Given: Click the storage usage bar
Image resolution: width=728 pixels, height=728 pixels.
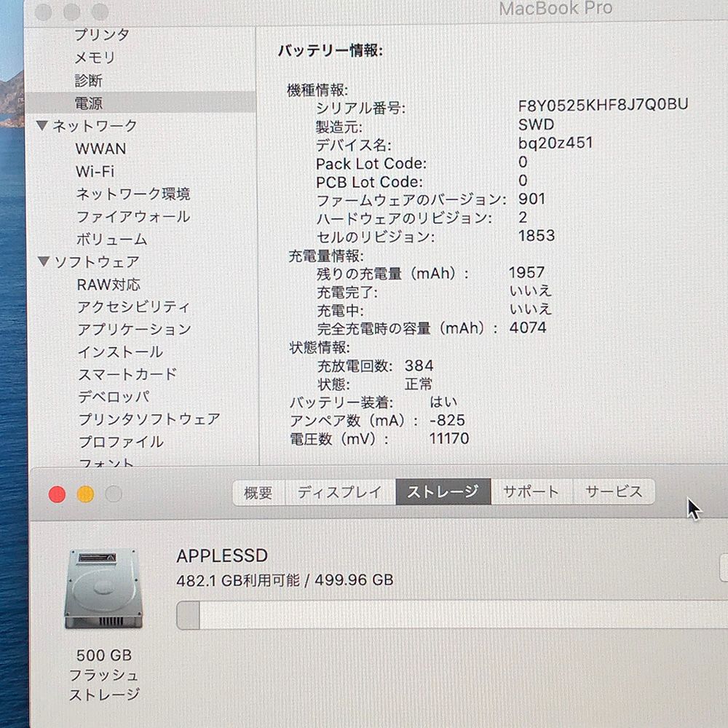Looking at the screenshot, I should point(451,615).
